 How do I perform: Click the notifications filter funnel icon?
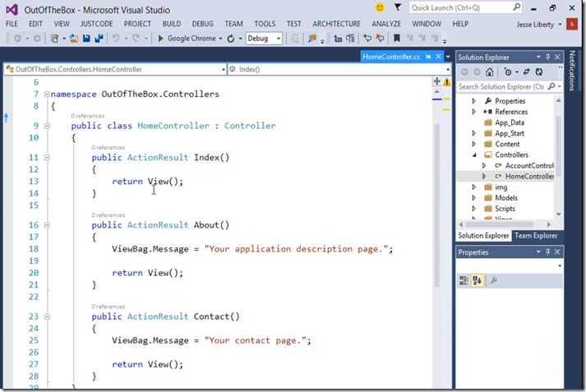pos(398,7)
